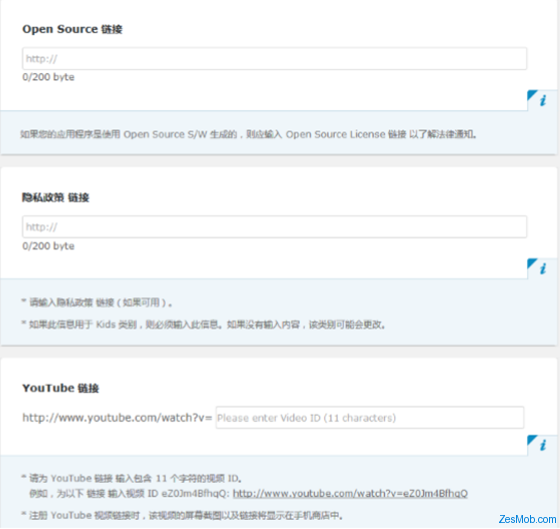Click the info icon under Open Source field
The image size is (560, 529).
(542, 100)
